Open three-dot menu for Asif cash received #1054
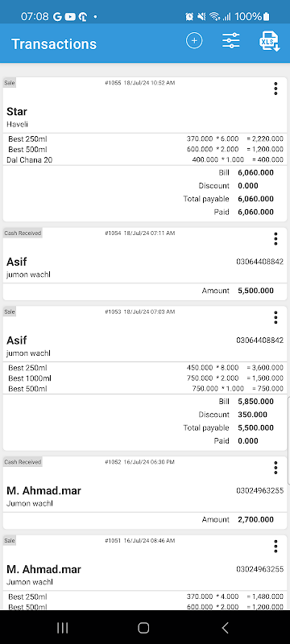This screenshot has height=644, width=290. [x=275, y=238]
